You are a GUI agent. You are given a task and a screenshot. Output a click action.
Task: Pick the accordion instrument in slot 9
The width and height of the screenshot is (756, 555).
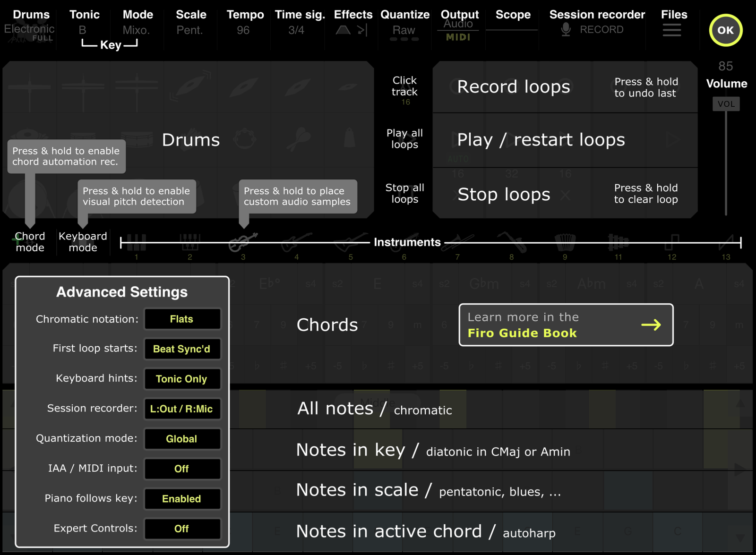tap(565, 242)
